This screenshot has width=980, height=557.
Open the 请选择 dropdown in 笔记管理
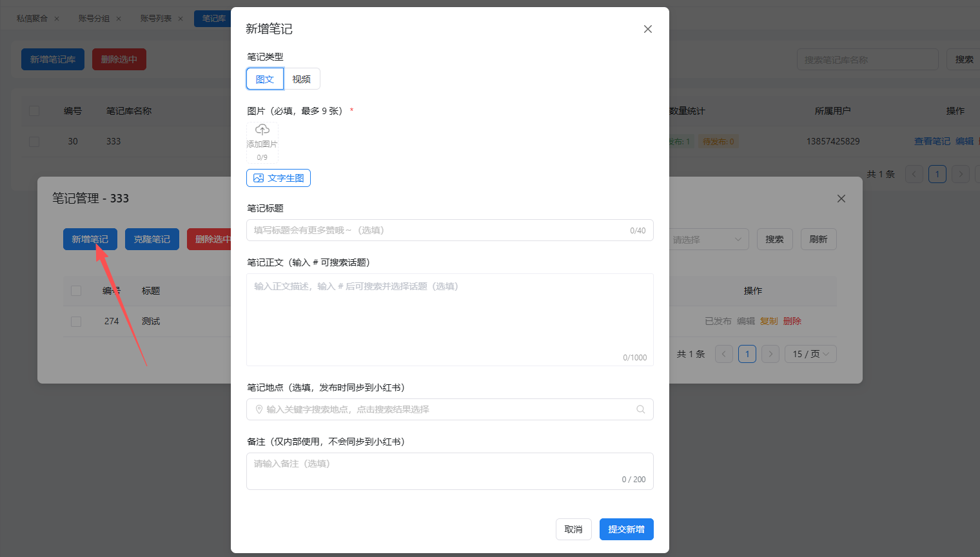(x=709, y=239)
